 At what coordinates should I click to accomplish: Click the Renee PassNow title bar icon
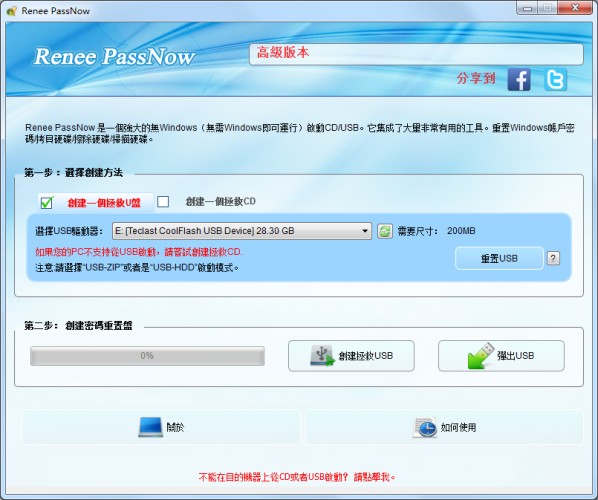click(x=12, y=11)
